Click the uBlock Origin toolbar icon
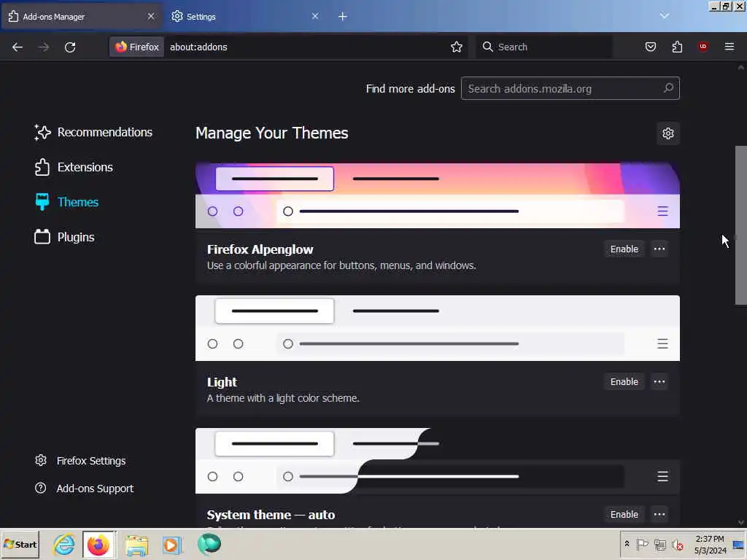 point(703,47)
